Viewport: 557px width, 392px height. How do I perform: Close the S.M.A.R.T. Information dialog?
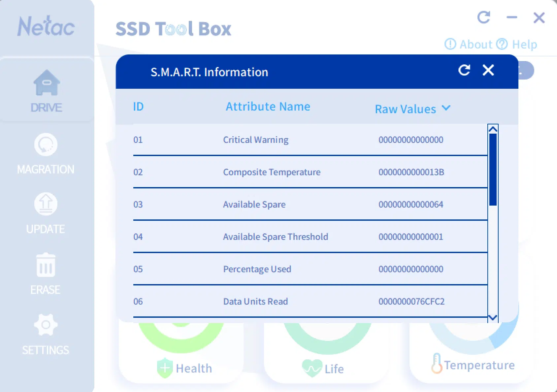pos(488,70)
